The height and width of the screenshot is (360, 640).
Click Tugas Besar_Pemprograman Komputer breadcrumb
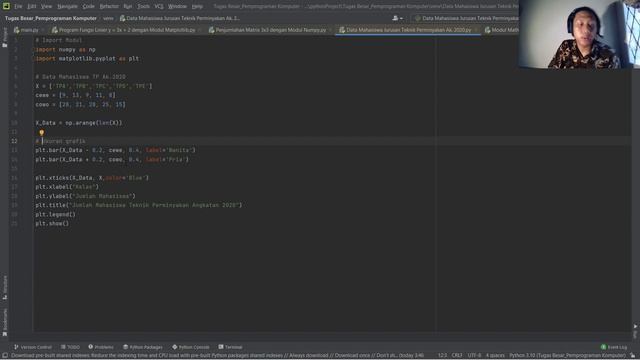[51, 18]
